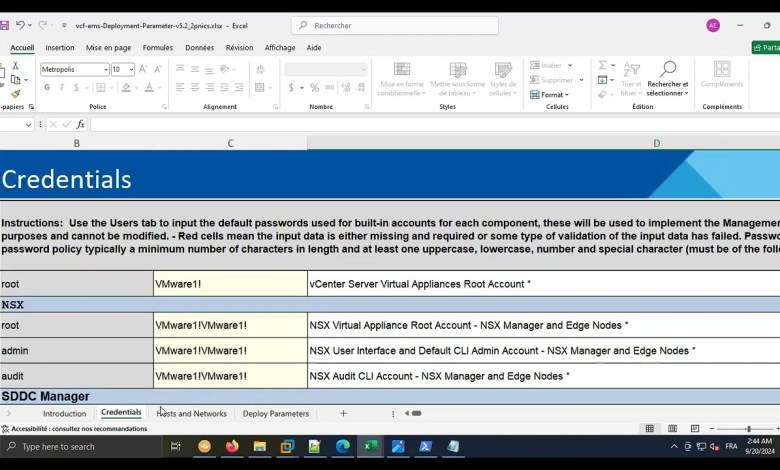
Task: Select the Format Painter brush icon
Action: pos(15,94)
